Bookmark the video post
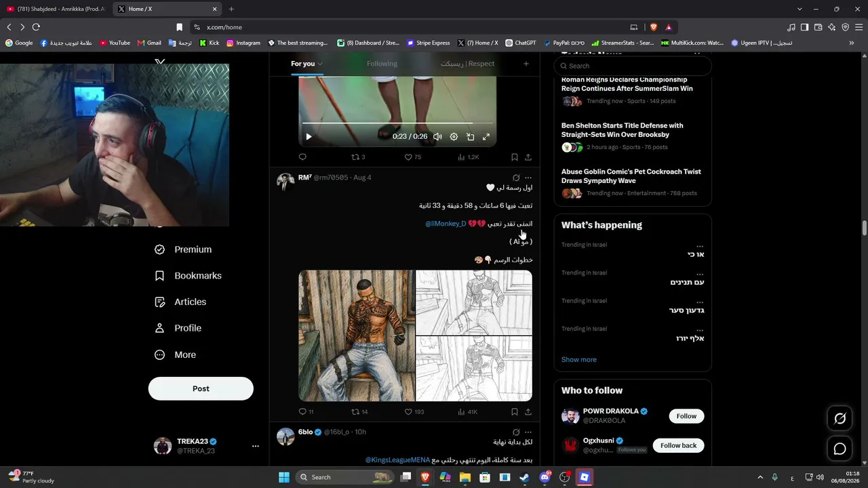 click(x=515, y=157)
